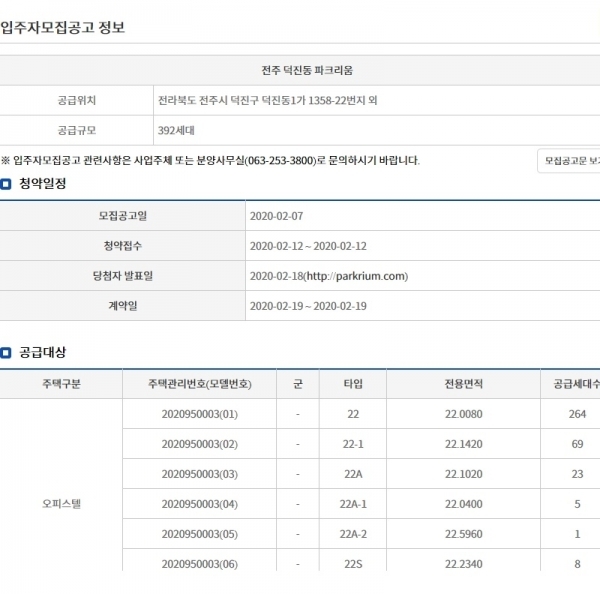The height and width of the screenshot is (594, 600).
Task: Click the 공급세대수 column header
Action: [571, 384]
